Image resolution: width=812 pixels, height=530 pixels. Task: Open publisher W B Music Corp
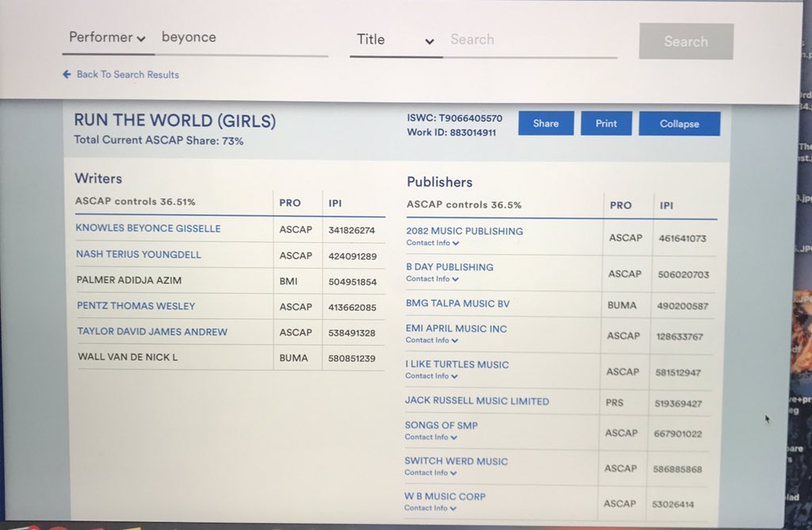click(445, 497)
